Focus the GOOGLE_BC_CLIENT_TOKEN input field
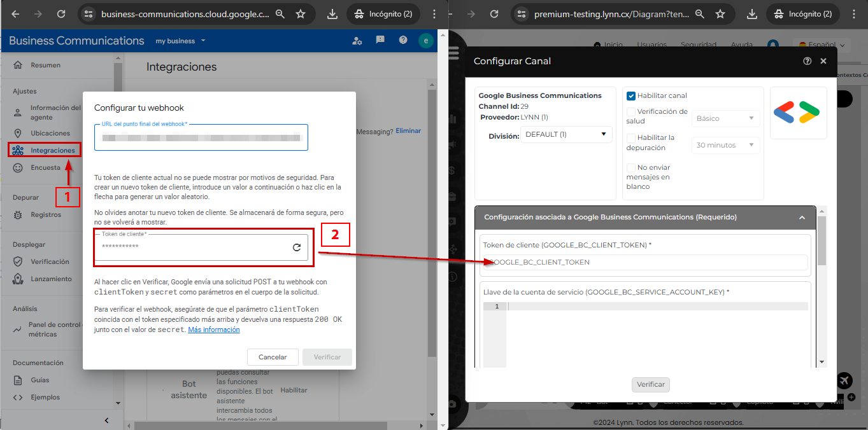 click(x=645, y=262)
